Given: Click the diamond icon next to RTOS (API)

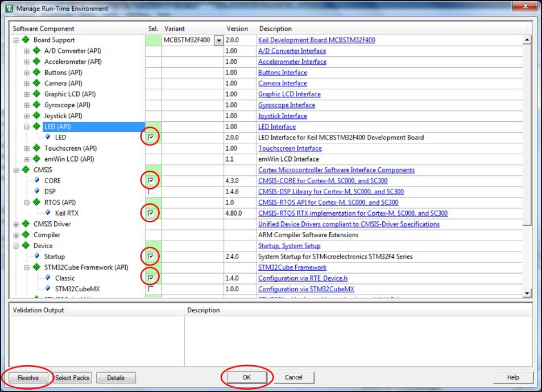Looking at the screenshot, I should [36, 202].
